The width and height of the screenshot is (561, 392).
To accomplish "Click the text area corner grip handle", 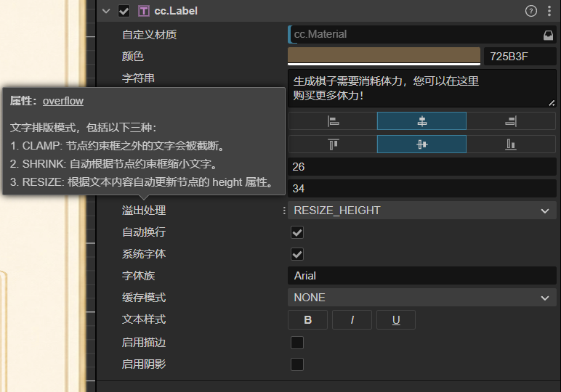I will [x=552, y=103].
